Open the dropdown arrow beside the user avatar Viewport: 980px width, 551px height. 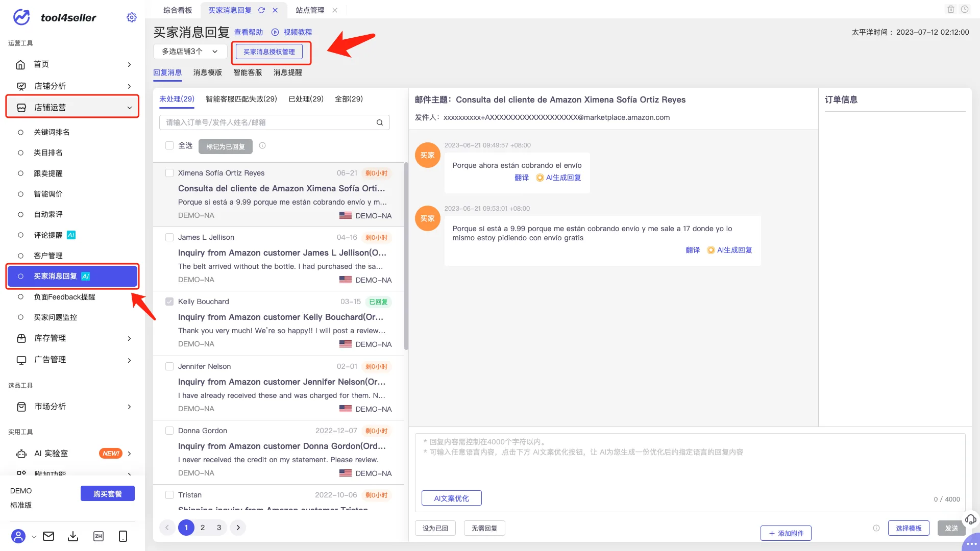[34, 537]
